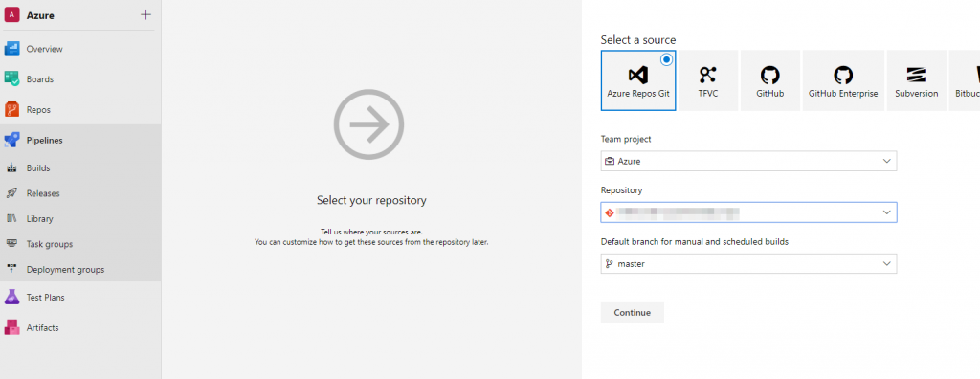Select the Bitbucket source tile
The width and height of the screenshot is (980, 379).
965,80
